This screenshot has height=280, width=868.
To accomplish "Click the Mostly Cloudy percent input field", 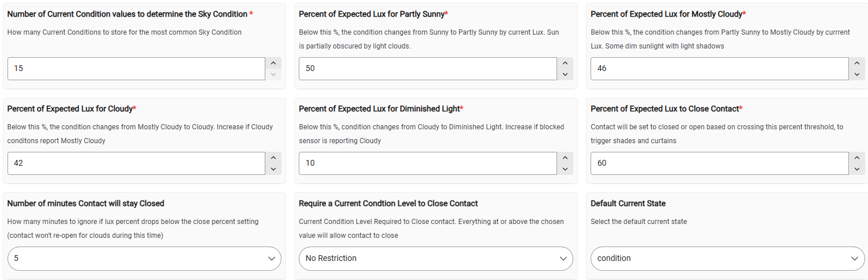I will click(719, 69).
